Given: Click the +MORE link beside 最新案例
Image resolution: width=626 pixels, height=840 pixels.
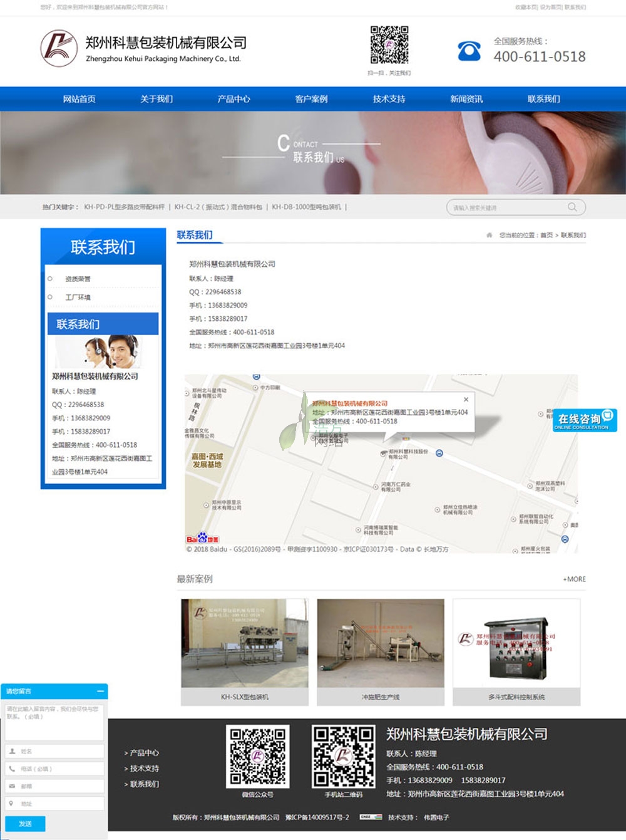Looking at the screenshot, I should click(573, 579).
